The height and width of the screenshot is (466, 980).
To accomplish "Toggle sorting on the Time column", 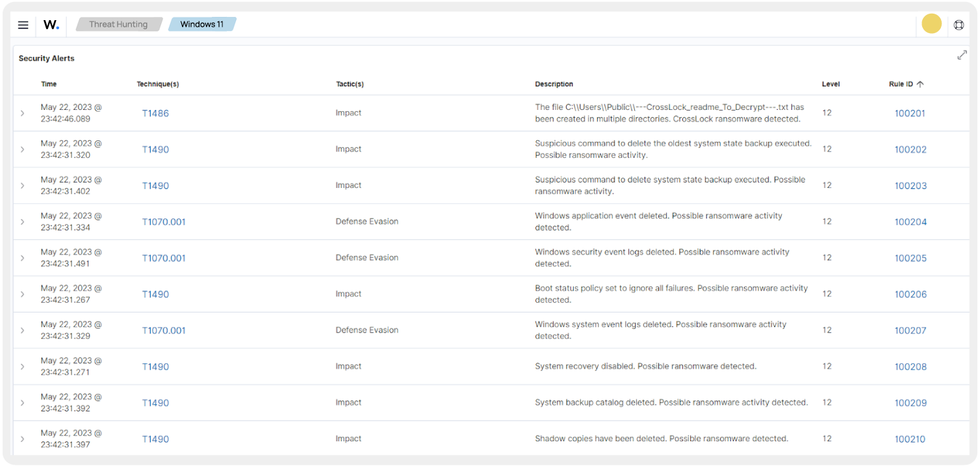I will pyautogui.click(x=49, y=84).
